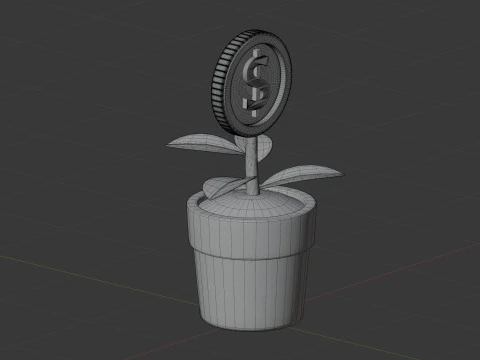Screen dimensions: 480x360
Task: Select the long upper-left leaf
Action: pyautogui.click(x=206, y=143)
